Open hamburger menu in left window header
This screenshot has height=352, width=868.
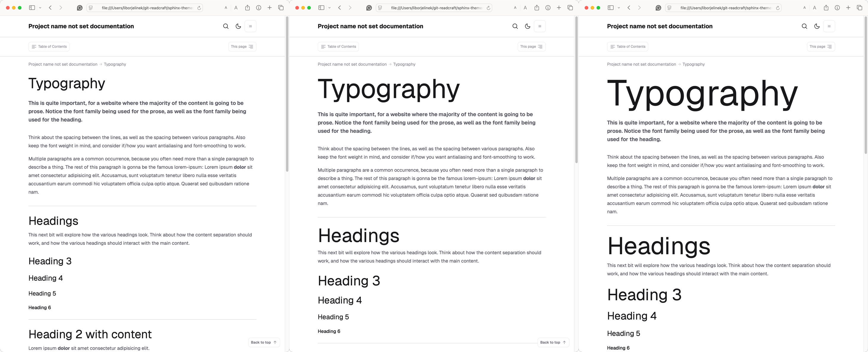[250, 26]
